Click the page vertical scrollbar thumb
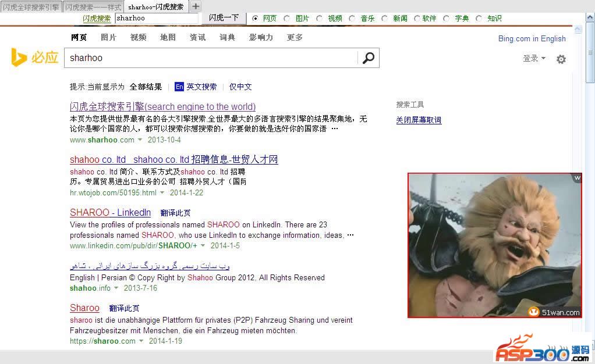The height and width of the screenshot is (364, 595). pos(590,52)
